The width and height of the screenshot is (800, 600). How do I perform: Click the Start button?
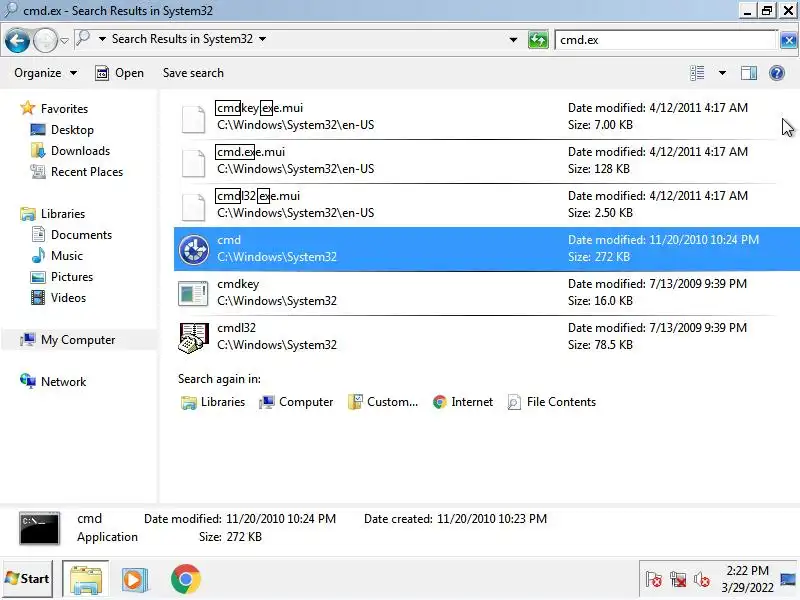coord(28,579)
